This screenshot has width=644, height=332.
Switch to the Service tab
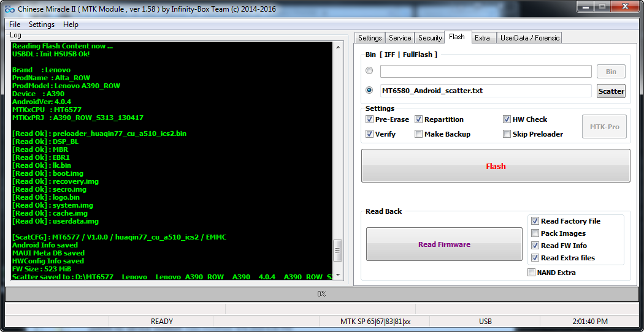click(x=400, y=38)
